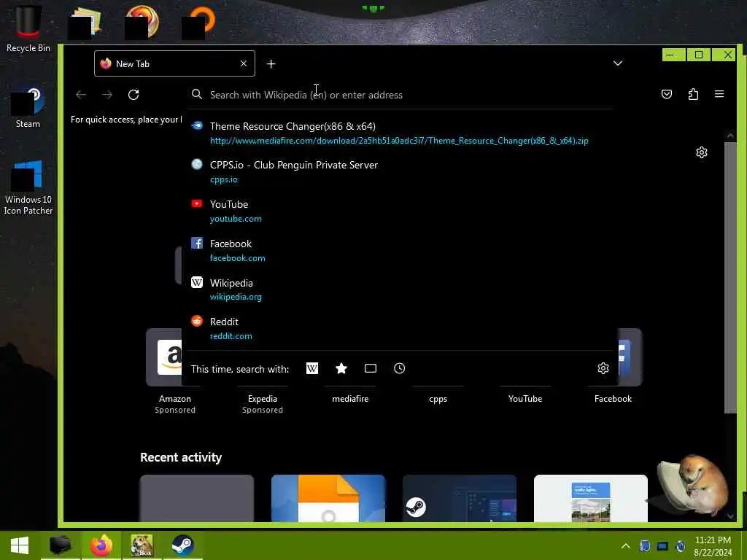
Task: Open the Extensions puzzle icon
Action: (x=693, y=94)
